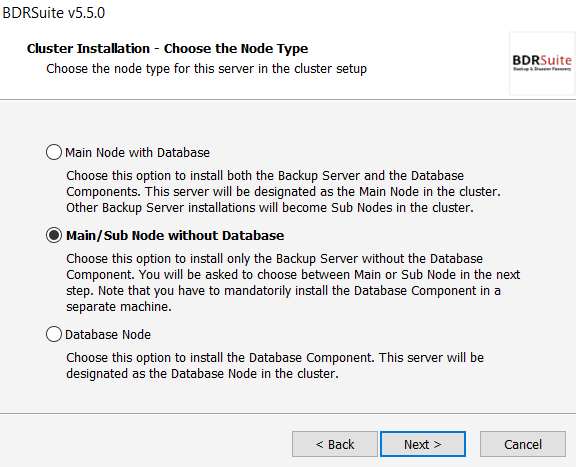Screen dimensions: 576x467
Task: Click the 'Cluster Installation - Choose the Node Type' heading
Action: [168, 49]
